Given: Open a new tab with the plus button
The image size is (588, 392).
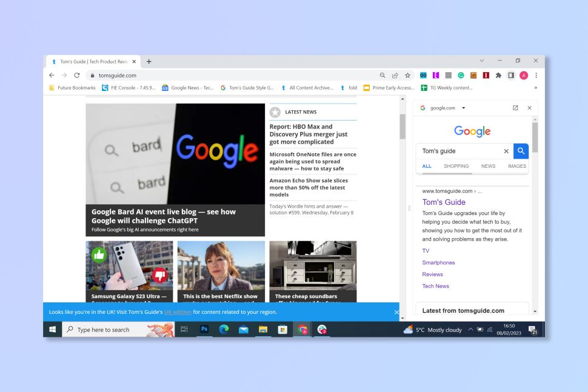Looking at the screenshot, I should point(149,61).
